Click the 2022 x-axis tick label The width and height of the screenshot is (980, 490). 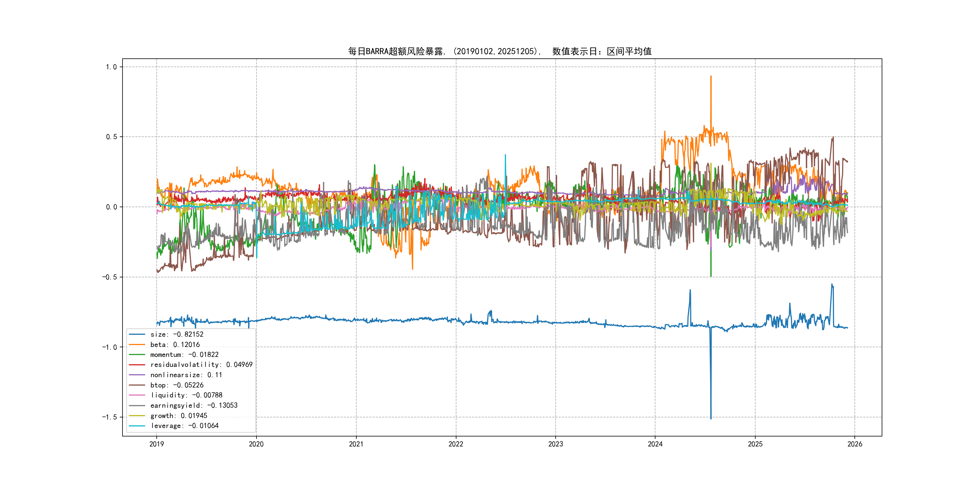(456, 444)
